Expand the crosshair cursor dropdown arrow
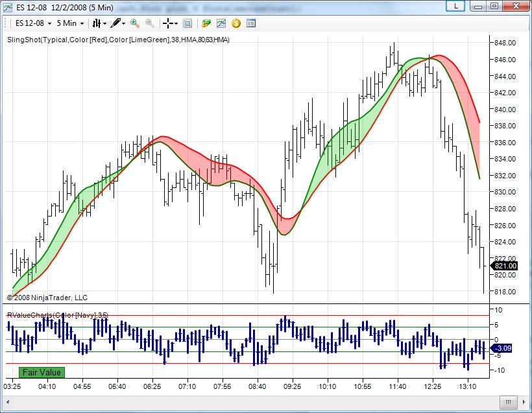 point(176,23)
